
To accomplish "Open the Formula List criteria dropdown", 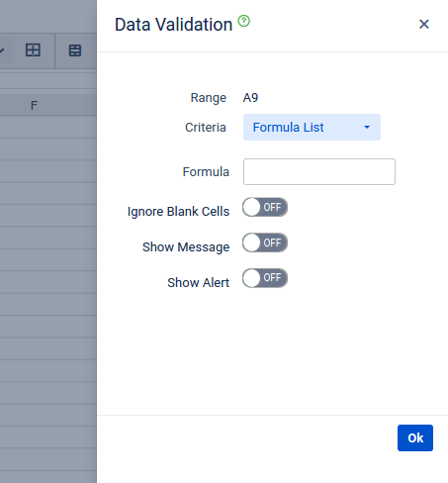I will tap(312, 128).
